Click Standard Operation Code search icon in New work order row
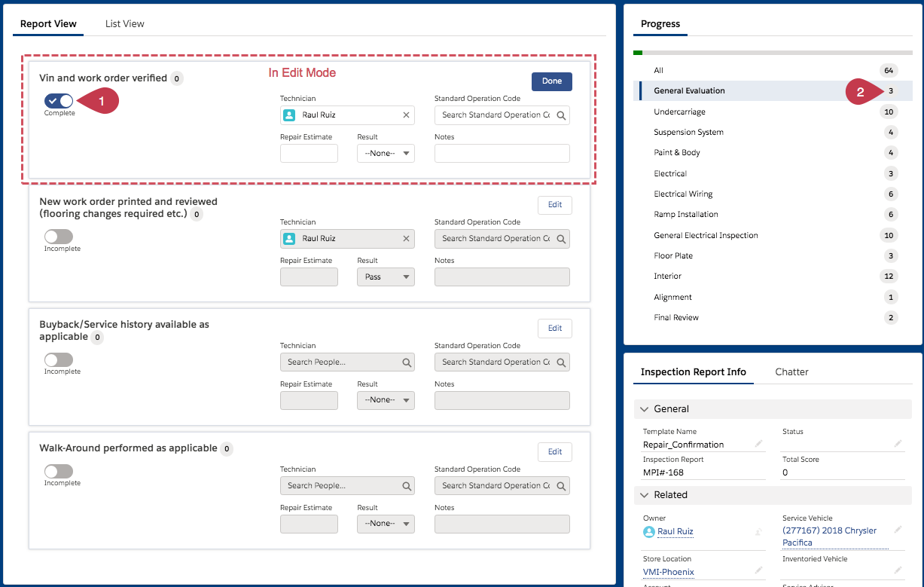924x587 pixels. coord(561,239)
